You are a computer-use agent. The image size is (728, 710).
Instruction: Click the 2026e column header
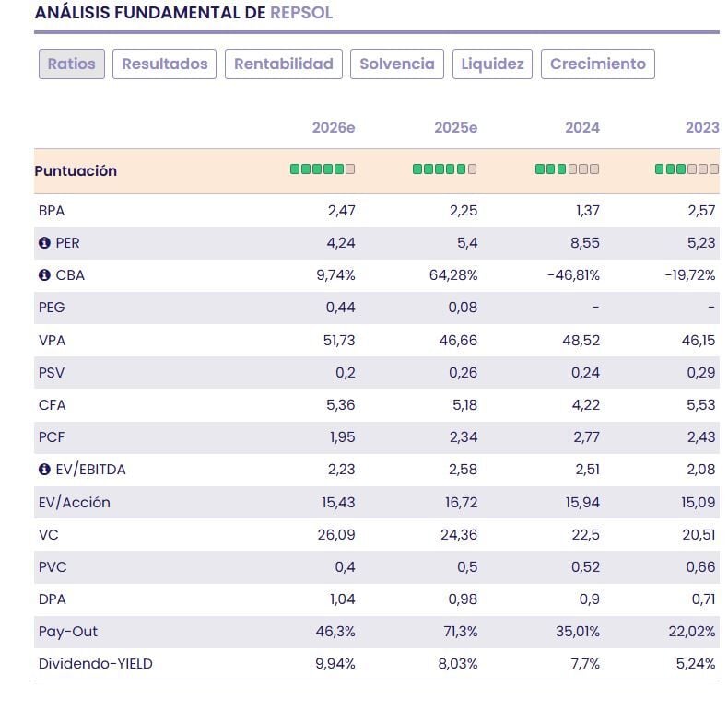[334, 128]
